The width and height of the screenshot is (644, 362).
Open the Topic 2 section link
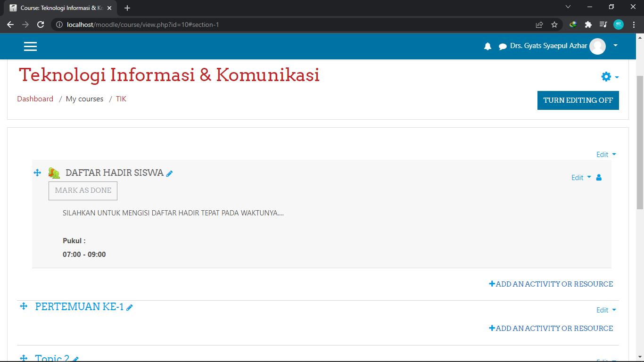point(52,358)
